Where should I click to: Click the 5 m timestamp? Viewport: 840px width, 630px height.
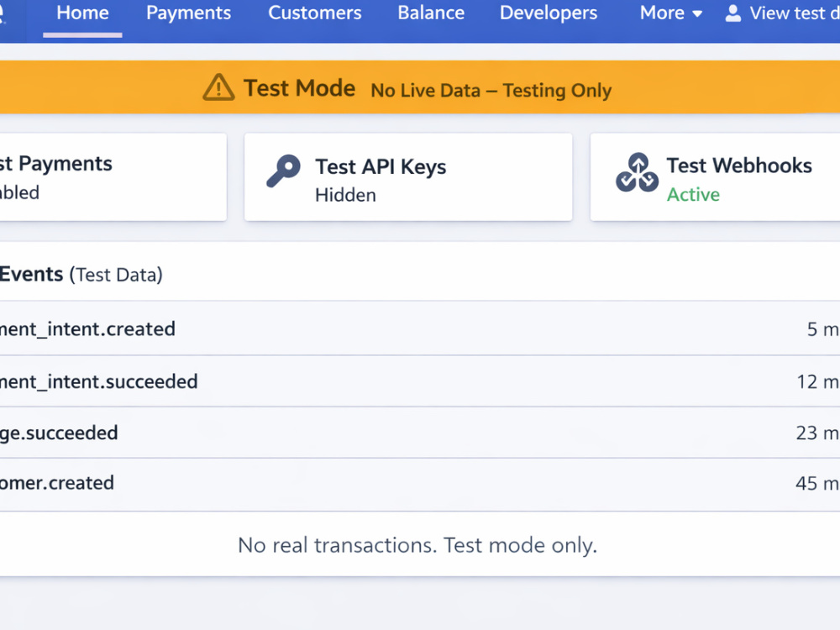(x=823, y=329)
